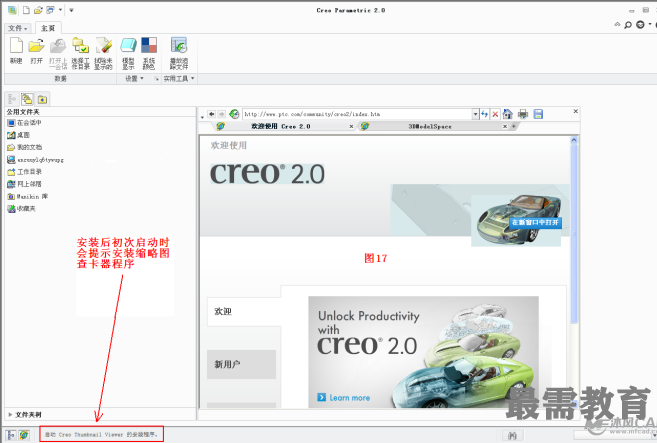Image resolution: width=657 pixels, height=443 pixels.
Task: Open browser history dropdown left of Back
Action: point(202,117)
